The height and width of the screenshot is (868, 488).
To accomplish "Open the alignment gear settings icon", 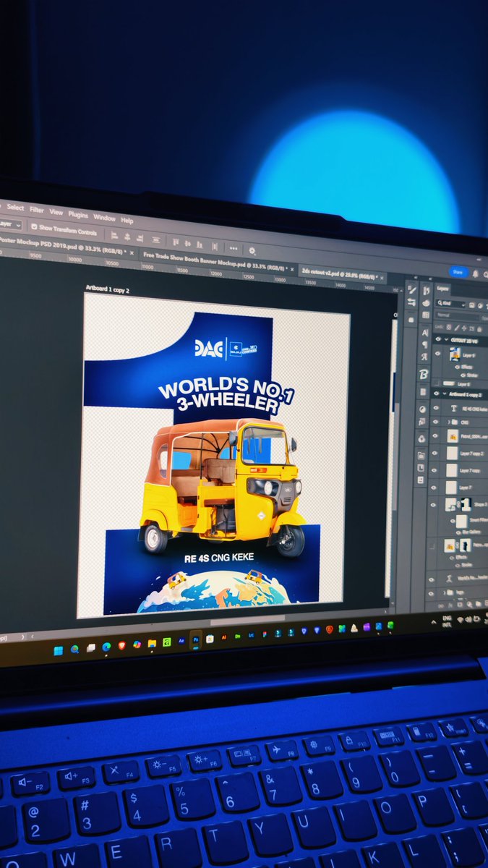I will (x=252, y=250).
